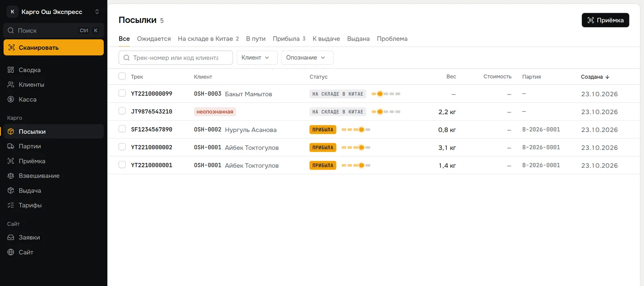Open the В пути tab

pyautogui.click(x=256, y=39)
